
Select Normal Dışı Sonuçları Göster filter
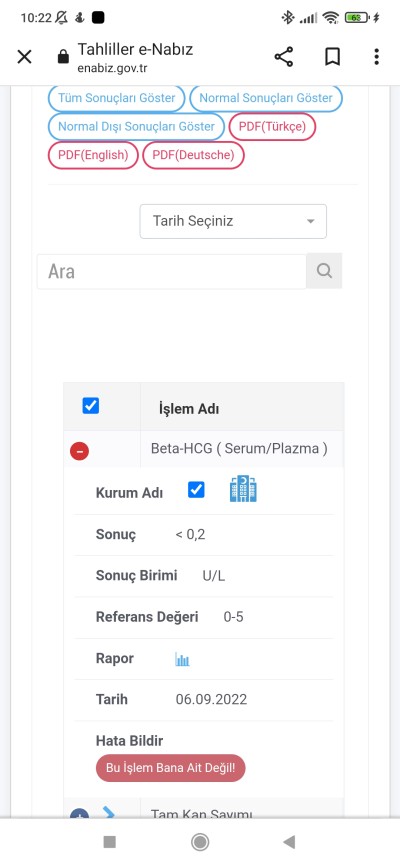136,126
